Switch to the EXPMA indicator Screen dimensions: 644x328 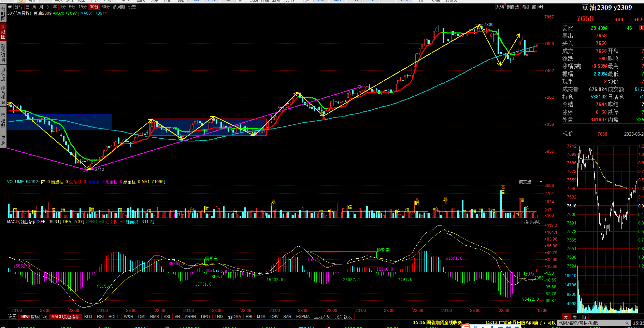303,317
